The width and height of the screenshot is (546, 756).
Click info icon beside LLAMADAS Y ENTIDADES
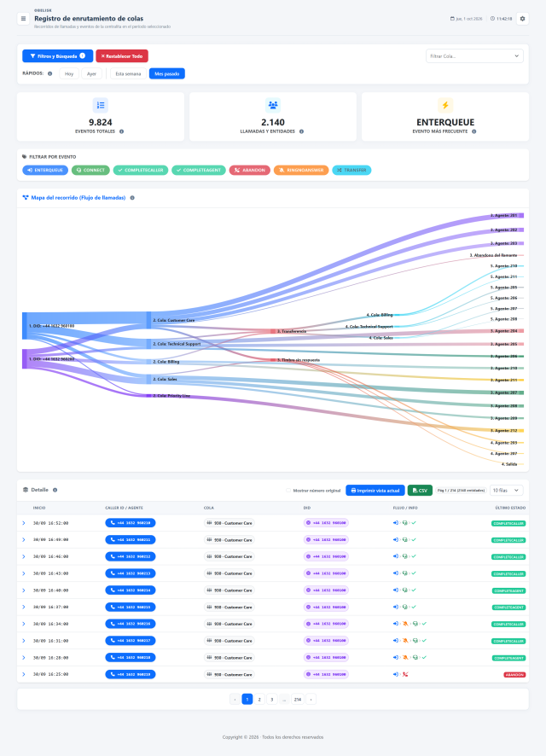(x=302, y=131)
